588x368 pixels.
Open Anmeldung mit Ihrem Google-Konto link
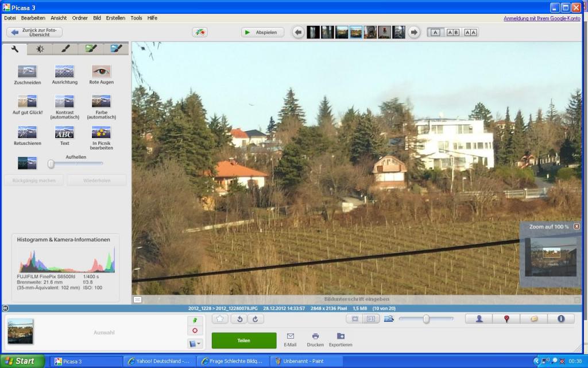pos(542,18)
